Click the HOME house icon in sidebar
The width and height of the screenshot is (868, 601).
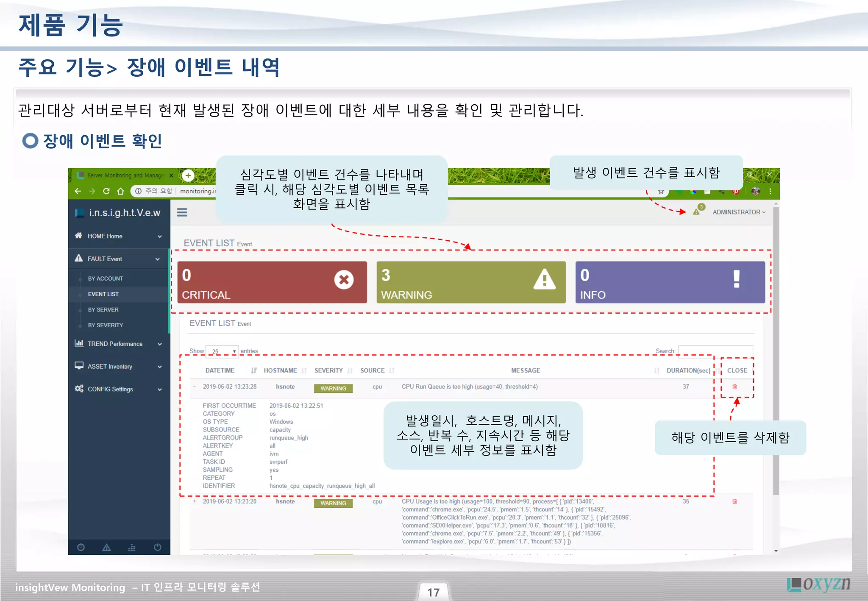[78, 236]
